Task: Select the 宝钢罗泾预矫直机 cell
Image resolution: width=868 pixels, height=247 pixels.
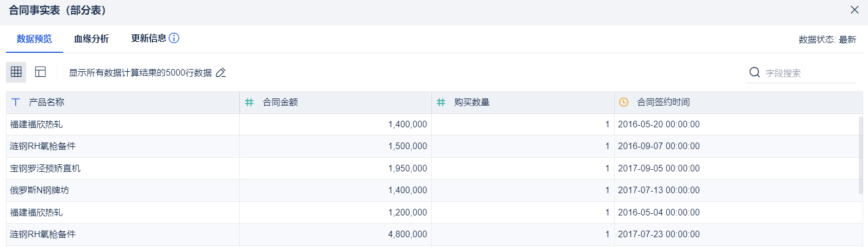Action: (x=45, y=169)
